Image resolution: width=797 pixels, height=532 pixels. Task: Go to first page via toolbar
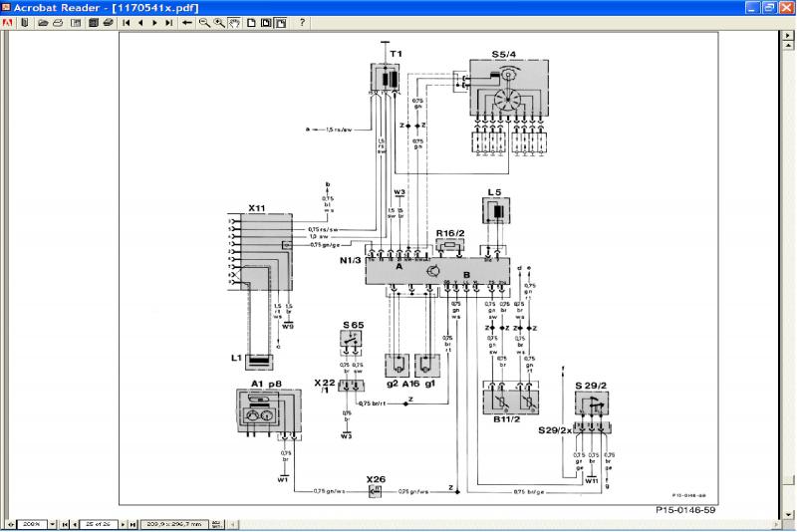(127, 23)
